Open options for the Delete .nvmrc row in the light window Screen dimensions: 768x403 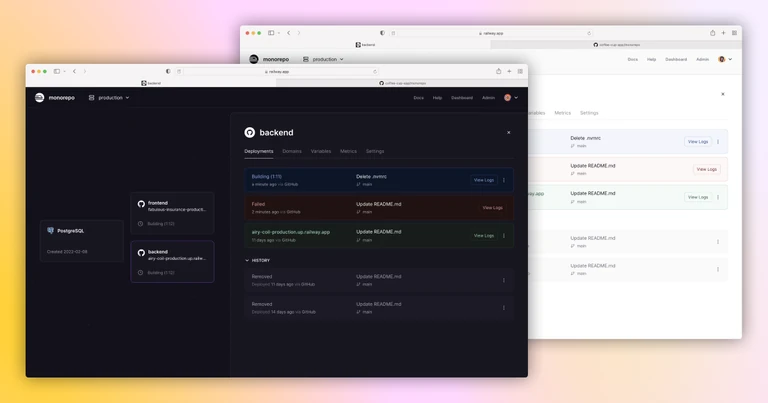click(x=718, y=142)
